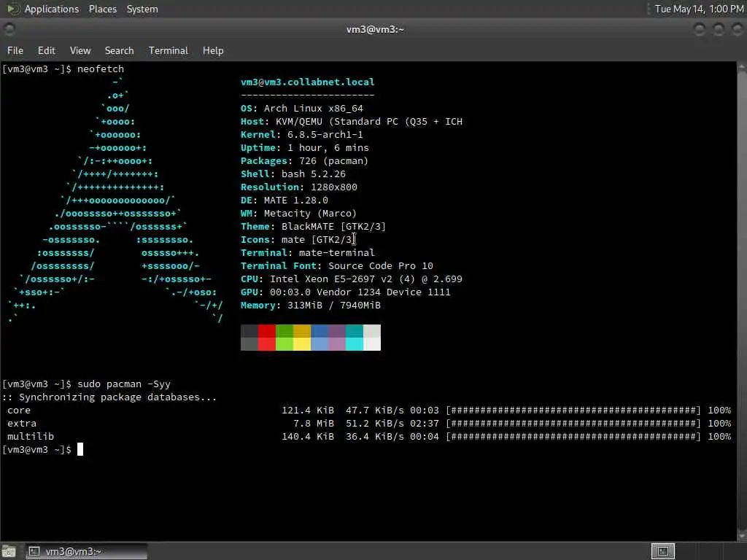
Task: Click the extra download progress bar
Action: 573,424
